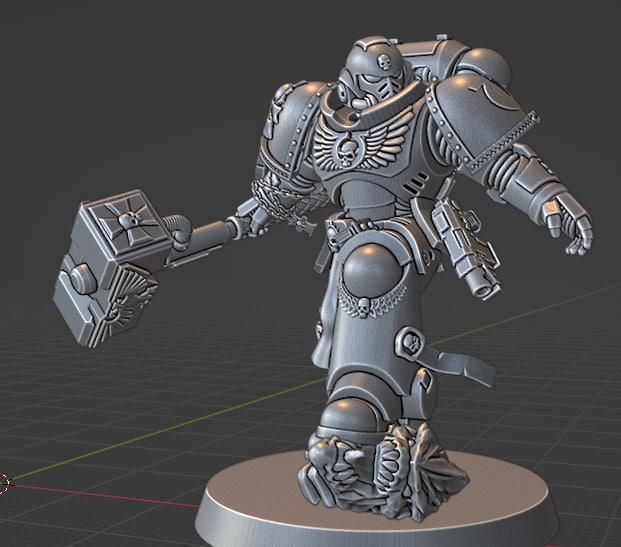The height and width of the screenshot is (547, 621).
Task: Click the thunder hammer head
Action: click(x=112, y=268)
